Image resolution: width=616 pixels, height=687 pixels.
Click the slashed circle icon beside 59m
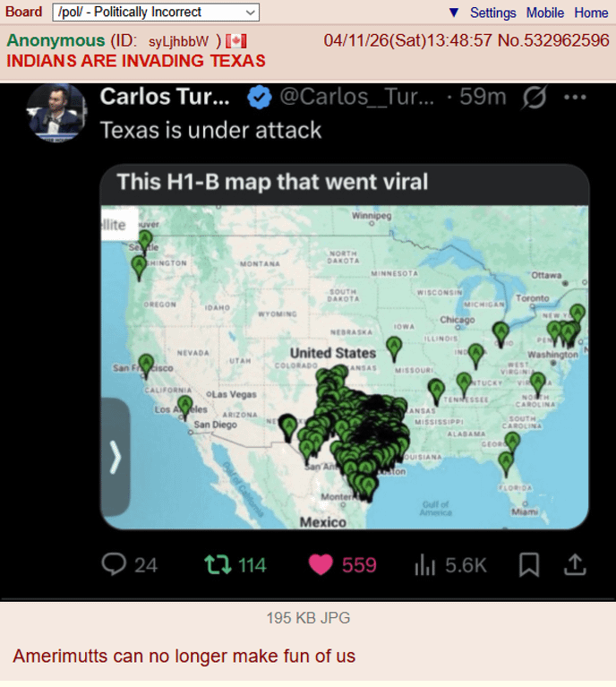(534, 97)
